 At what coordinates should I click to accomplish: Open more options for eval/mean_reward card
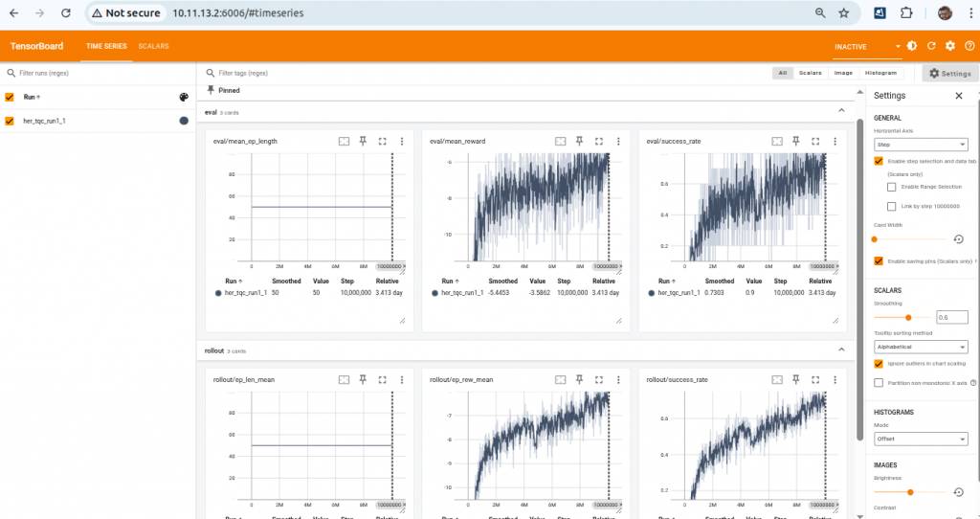pyautogui.click(x=618, y=142)
